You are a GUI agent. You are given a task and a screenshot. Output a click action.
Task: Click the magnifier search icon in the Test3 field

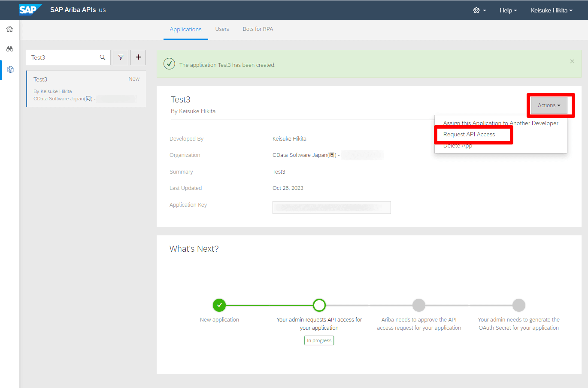(103, 57)
